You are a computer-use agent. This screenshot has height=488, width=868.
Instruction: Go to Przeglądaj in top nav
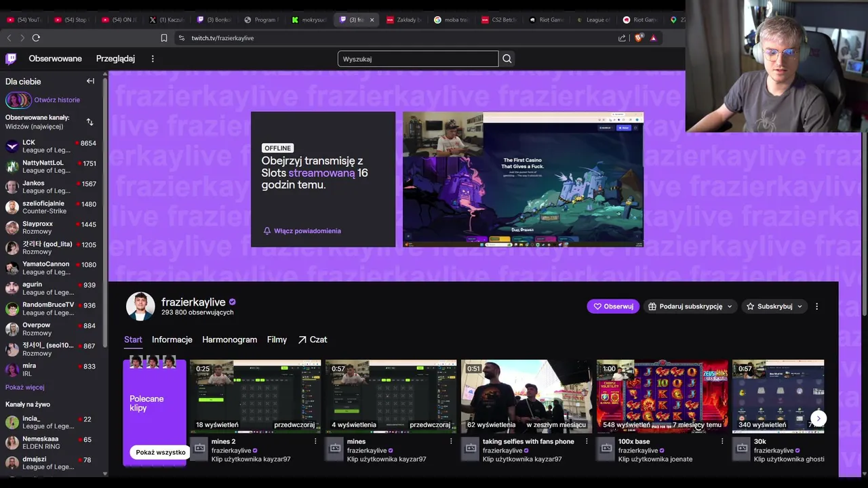(x=115, y=59)
